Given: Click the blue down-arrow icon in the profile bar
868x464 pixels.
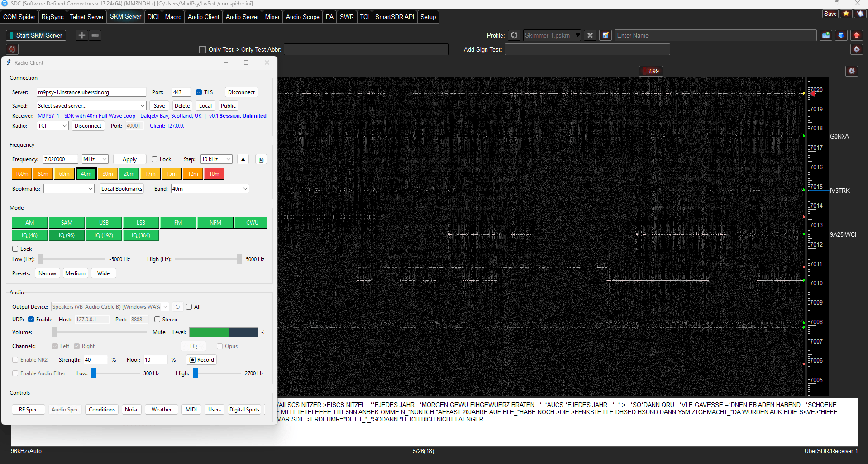Looking at the screenshot, I should click(841, 35).
